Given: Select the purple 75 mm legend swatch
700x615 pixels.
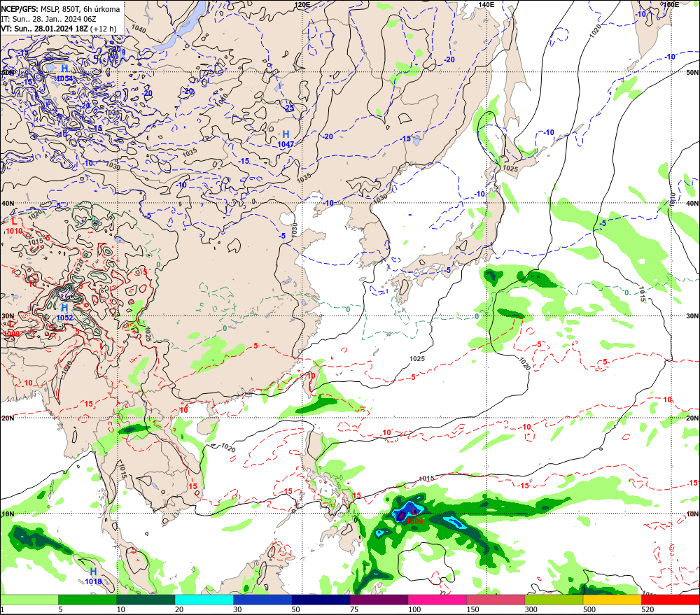Looking at the screenshot, I should click(379, 600).
